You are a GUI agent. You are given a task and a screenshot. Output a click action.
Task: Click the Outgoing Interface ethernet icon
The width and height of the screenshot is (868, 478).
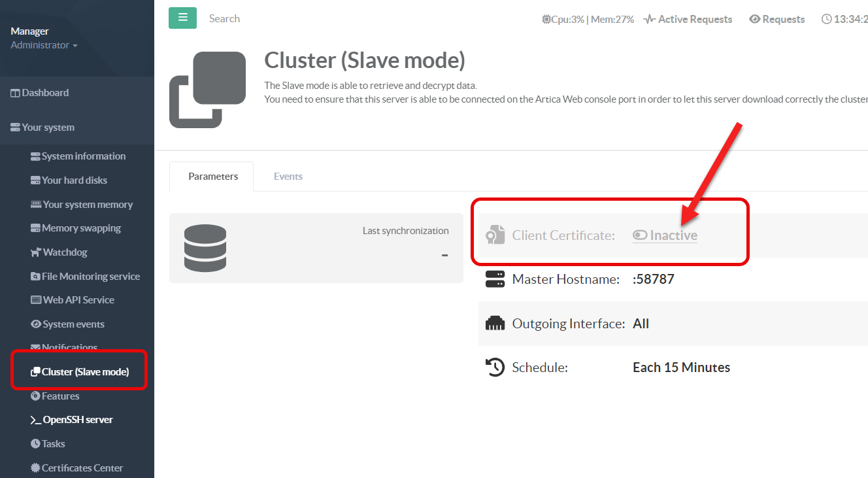[x=495, y=324]
